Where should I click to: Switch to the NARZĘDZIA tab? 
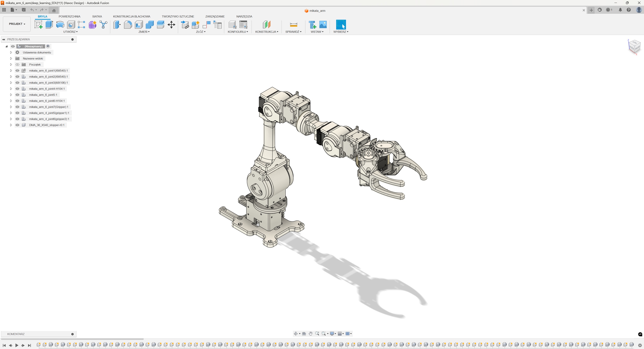[244, 17]
